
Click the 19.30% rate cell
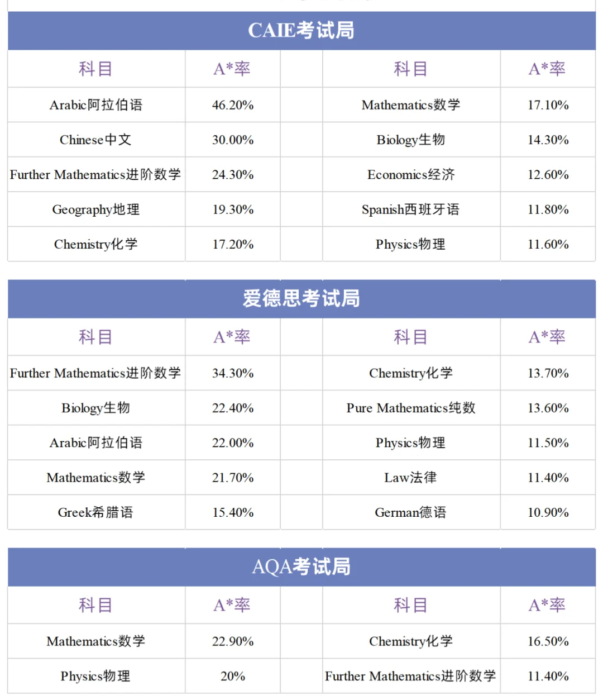point(233,209)
